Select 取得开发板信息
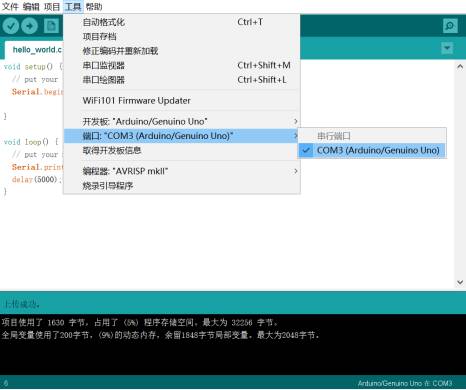The width and height of the screenshot is (466, 390). point(182,150)
